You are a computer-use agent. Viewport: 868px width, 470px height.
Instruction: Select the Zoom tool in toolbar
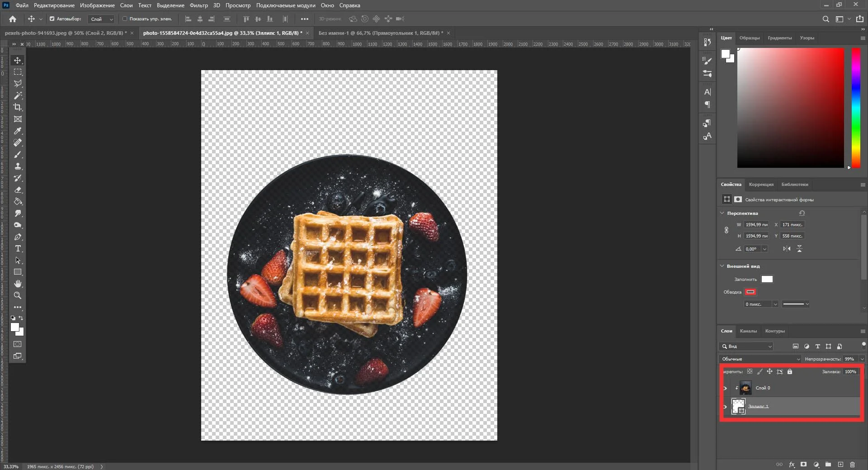click(x=18, y=295)
